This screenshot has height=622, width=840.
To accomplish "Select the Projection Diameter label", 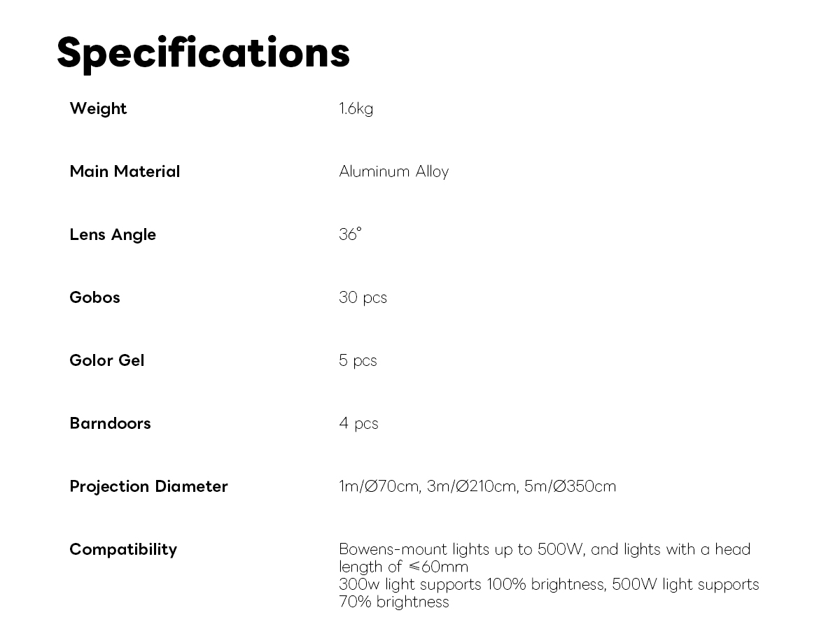I will click(x=148, y=486).
